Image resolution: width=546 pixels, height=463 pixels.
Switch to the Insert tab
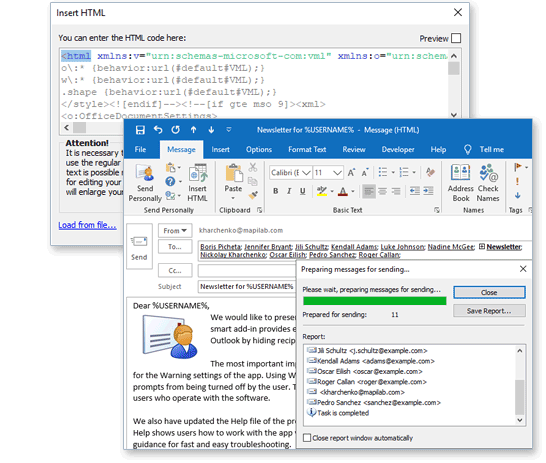tap(220, 149)
